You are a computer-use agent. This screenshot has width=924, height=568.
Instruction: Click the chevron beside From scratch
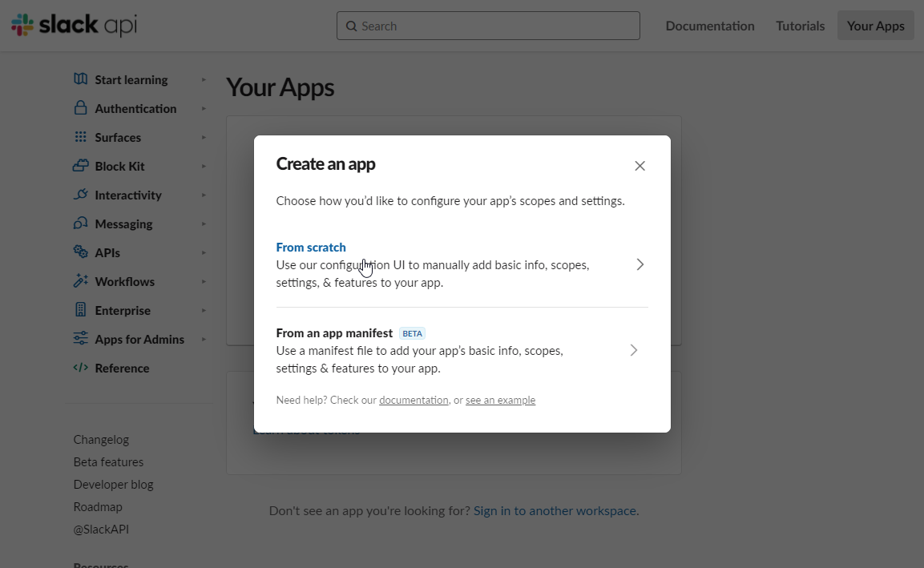pyautogui.click(x=640, y=264)
